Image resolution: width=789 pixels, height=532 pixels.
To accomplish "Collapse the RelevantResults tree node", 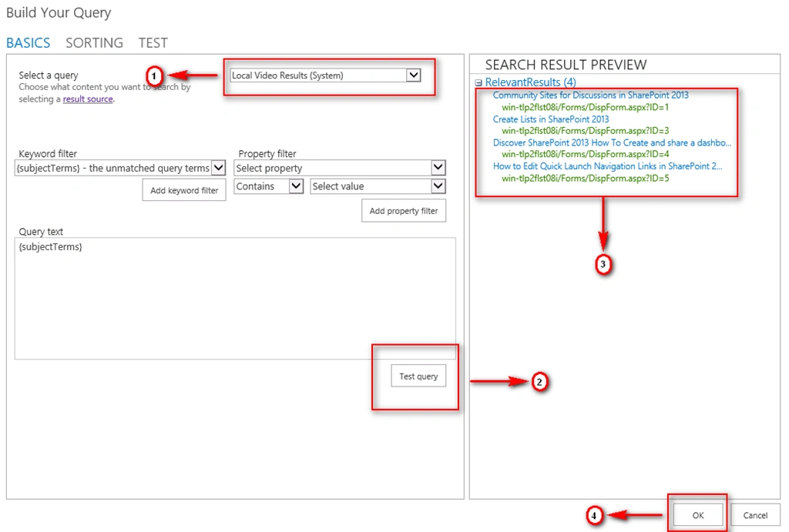I will click(x=478, y=82).
